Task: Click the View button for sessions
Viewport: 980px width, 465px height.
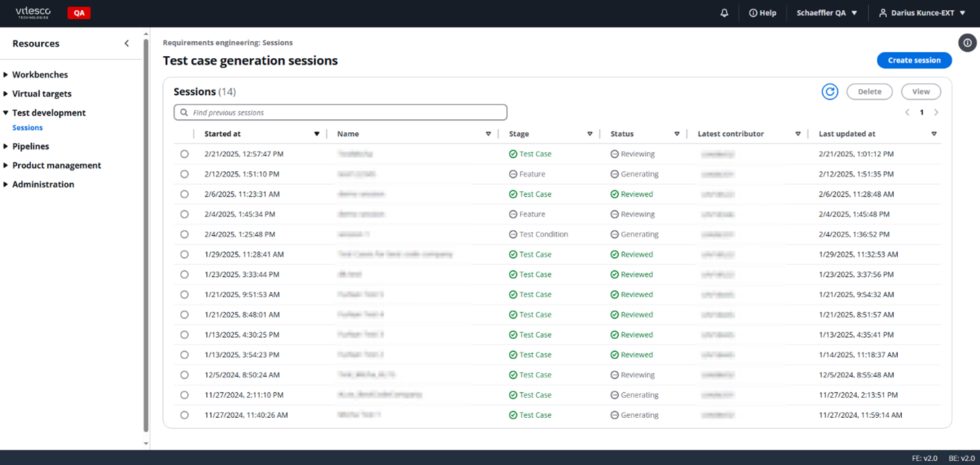Action: (921, 91)
